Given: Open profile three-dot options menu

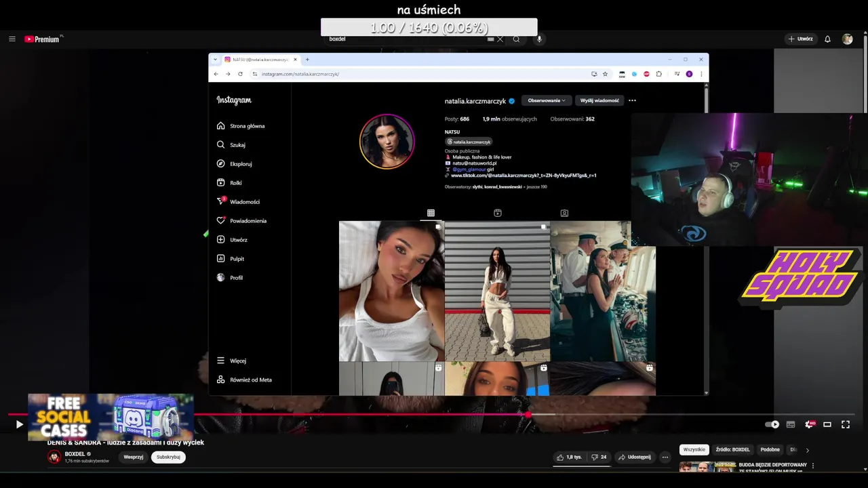Looking at the screenshot, I should (632, 100).
